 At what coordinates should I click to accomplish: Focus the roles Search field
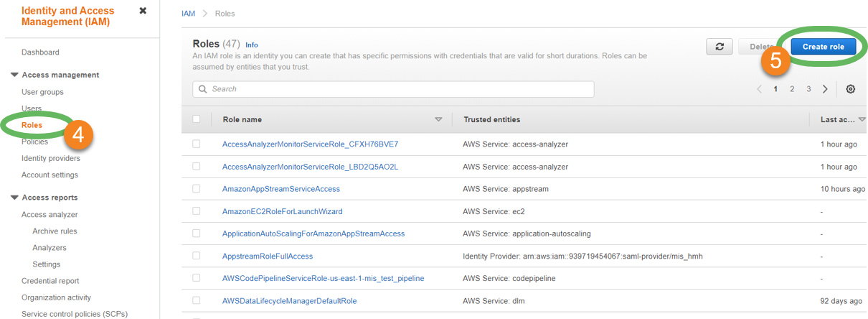coord(393,89)
